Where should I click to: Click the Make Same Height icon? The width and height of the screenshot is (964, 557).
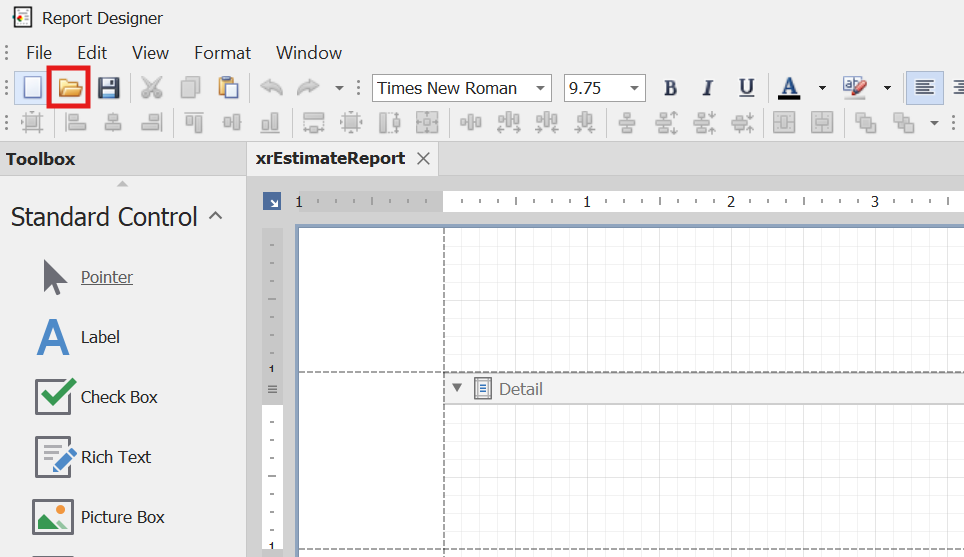[389, 122]
